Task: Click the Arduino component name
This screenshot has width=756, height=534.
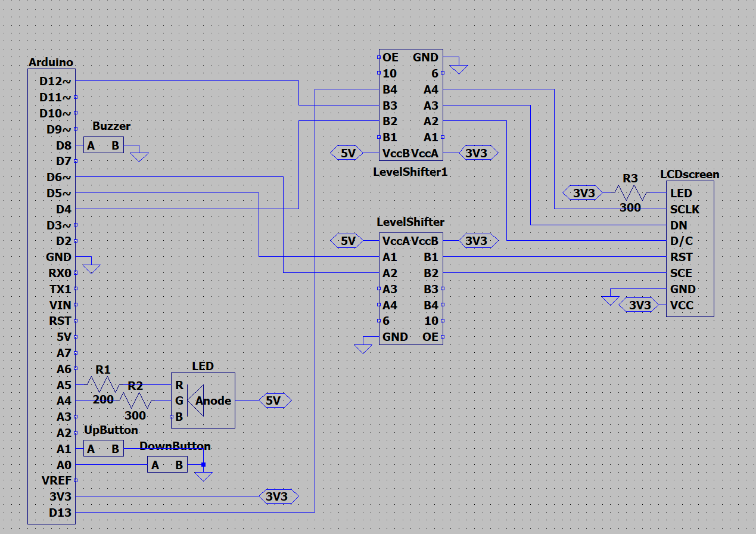Action: coord(51,62)
